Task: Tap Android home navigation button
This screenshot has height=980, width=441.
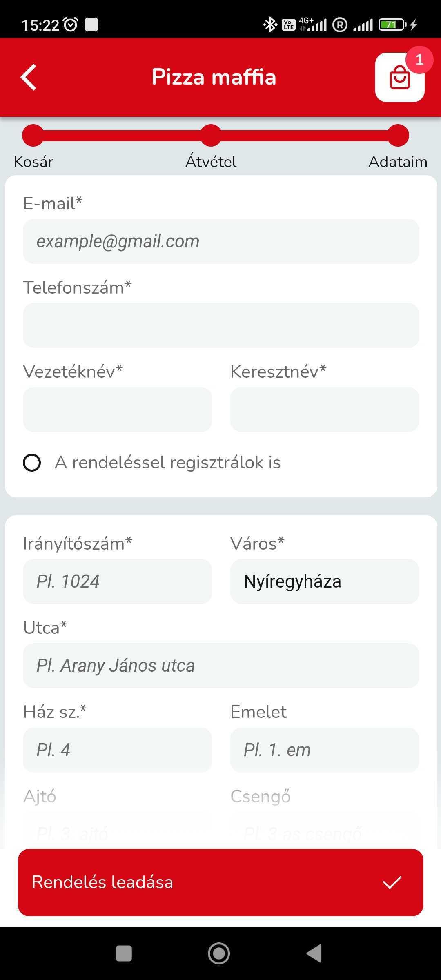Action: [219, 953]
